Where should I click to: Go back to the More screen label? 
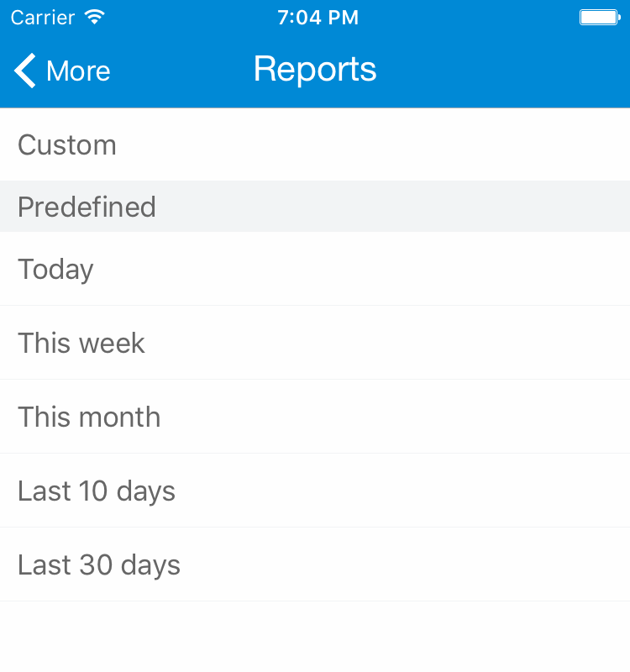click(x=78, y=71)
